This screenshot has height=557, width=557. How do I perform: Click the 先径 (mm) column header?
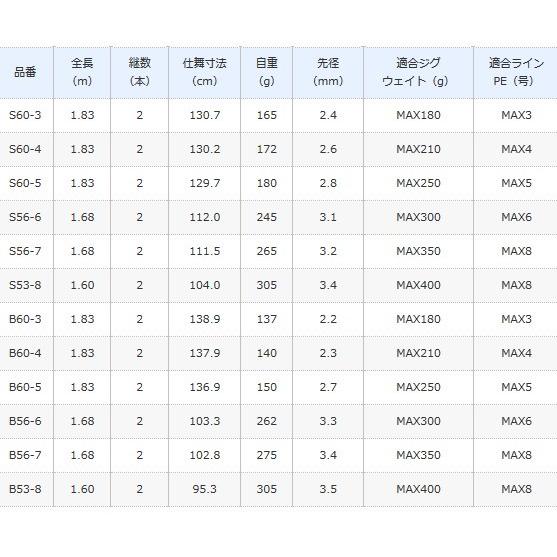(328, 72)
